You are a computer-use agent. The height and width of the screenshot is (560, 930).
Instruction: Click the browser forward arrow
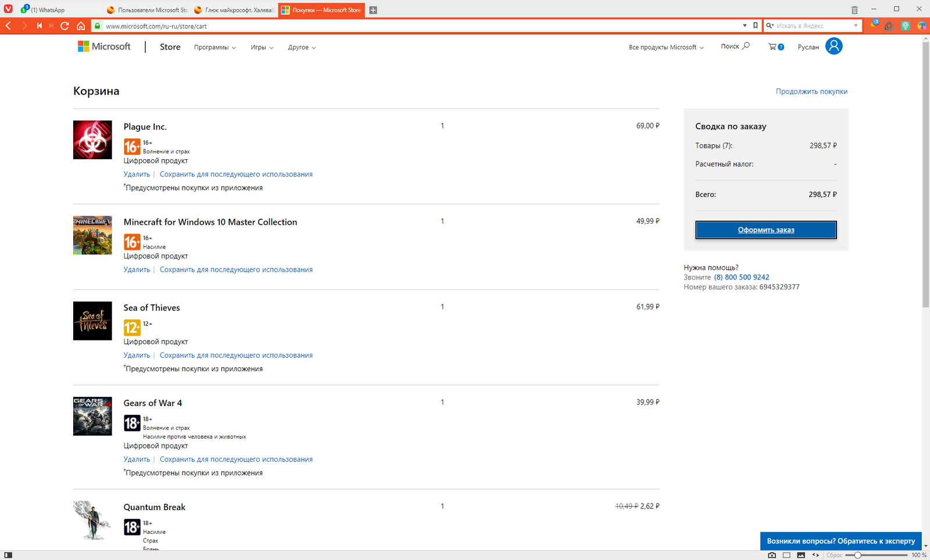click(x=24, y=26)
